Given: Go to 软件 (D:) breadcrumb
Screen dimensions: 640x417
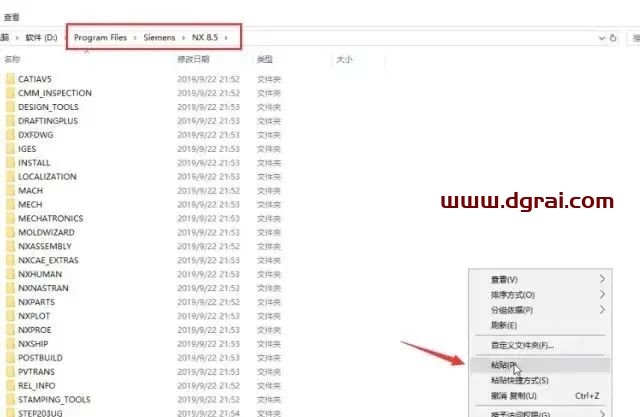Looking at the screenshot, I should pyautogui.click(x=41, y=38).
